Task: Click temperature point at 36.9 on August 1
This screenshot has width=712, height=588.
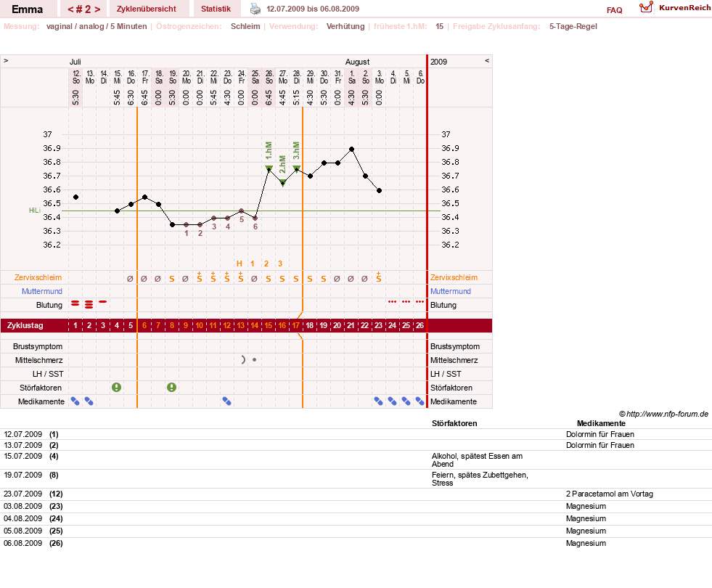Action: coord(351,149)
